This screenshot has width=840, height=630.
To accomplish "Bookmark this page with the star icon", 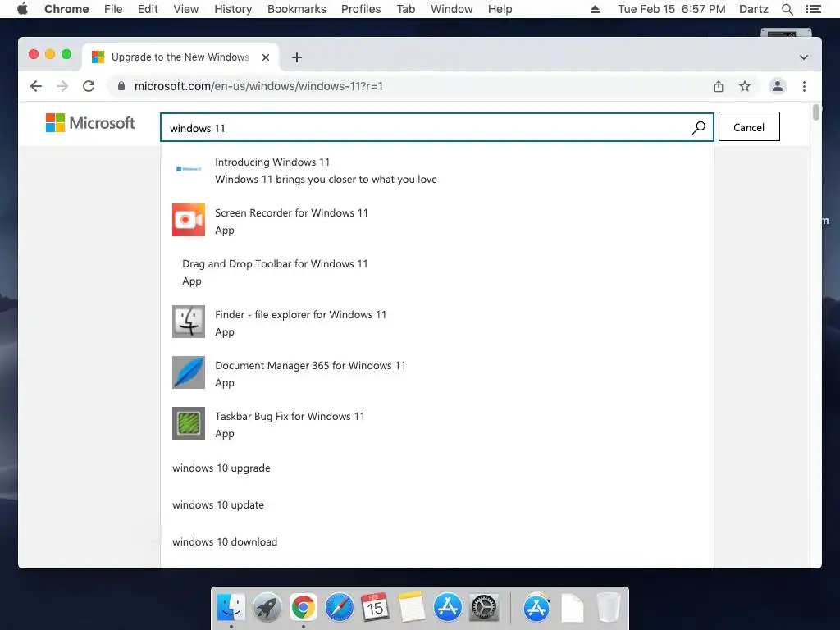I will (x=745, y=86).
